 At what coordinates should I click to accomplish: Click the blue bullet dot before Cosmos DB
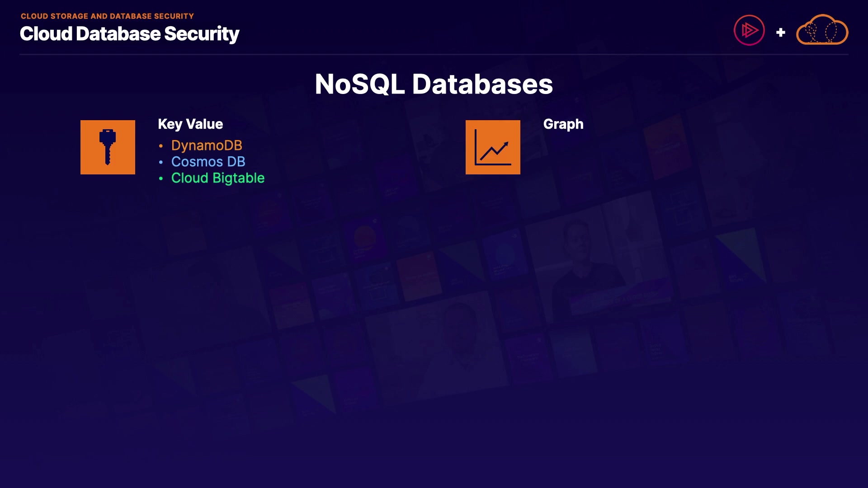161,162
